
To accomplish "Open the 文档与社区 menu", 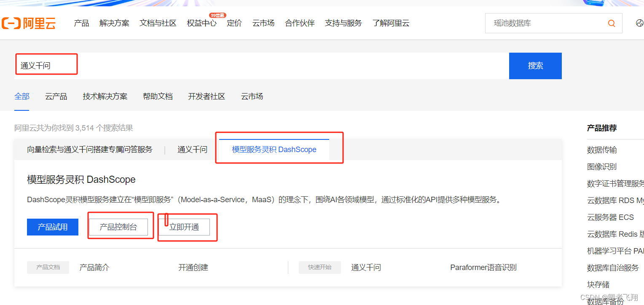I will tap(158, 23).
